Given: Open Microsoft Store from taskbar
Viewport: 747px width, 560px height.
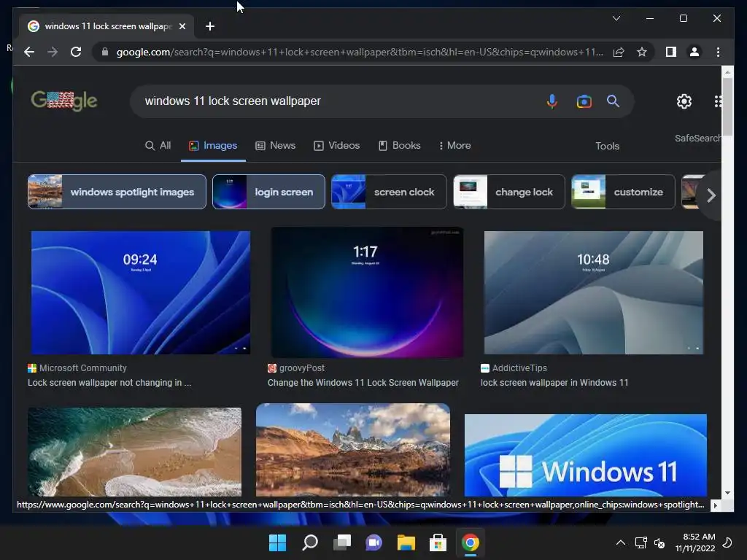Looking at the screenshot, I should click(x=438, y=542).
